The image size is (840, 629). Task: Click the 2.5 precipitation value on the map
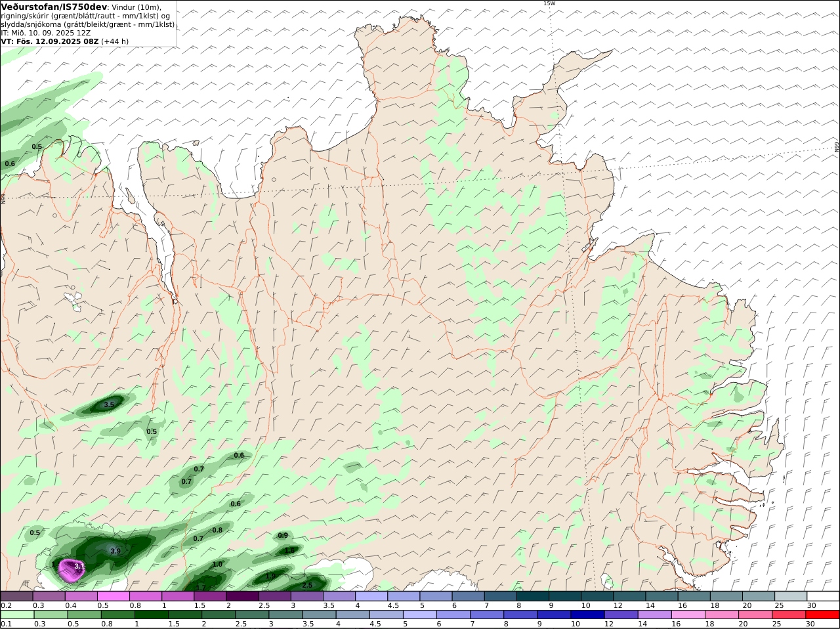coord(307,585)
